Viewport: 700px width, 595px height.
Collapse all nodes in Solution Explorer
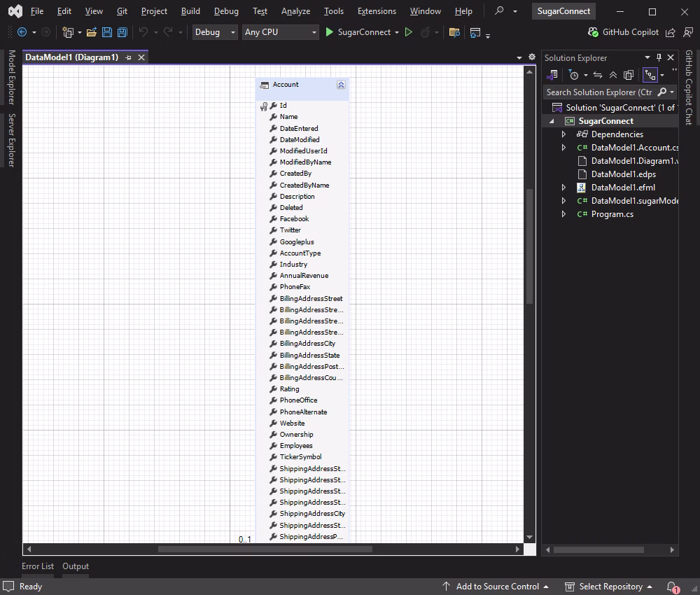pyautogui.click(x=615, y=75)
